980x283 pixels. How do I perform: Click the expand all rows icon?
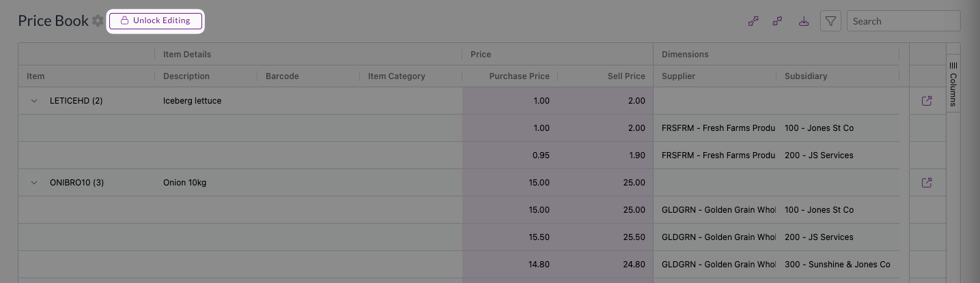pos(753,21)
